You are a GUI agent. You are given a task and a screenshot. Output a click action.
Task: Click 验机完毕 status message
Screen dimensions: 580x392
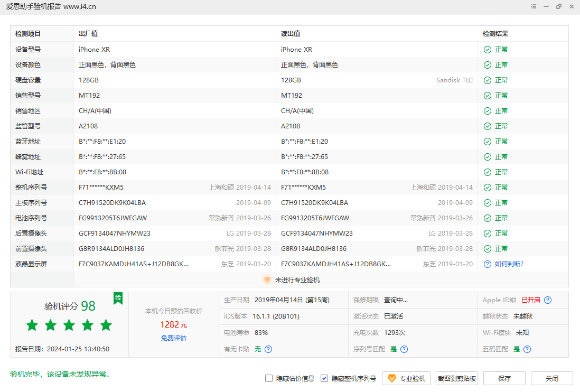click(60, 374)
